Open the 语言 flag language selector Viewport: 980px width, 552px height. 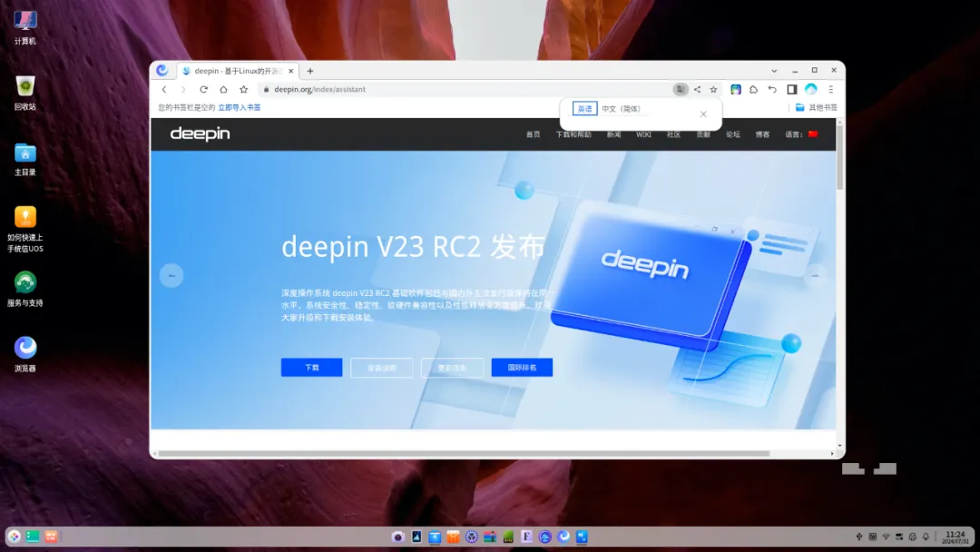tap(802, 134)
